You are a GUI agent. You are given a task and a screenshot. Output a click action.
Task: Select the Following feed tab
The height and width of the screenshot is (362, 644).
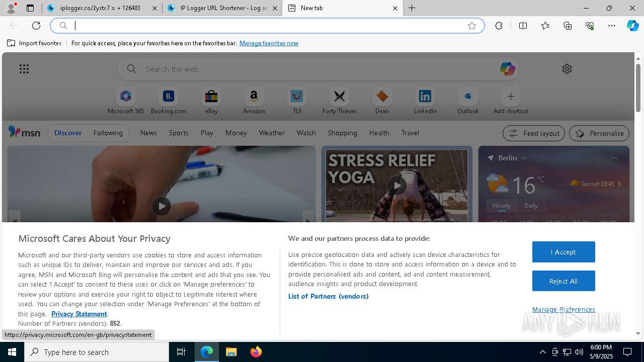click(x=108, y=133)
